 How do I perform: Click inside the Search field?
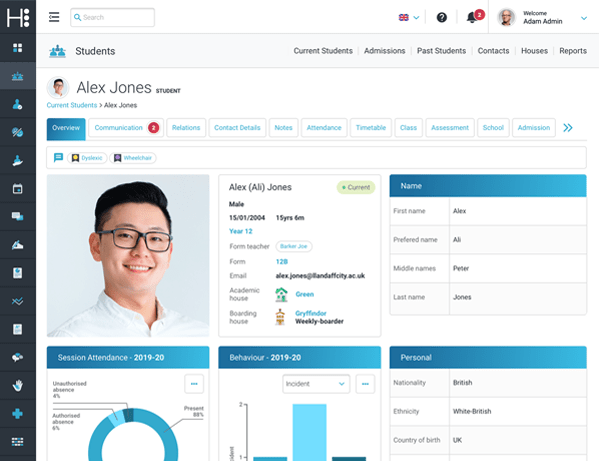point(112,17)
